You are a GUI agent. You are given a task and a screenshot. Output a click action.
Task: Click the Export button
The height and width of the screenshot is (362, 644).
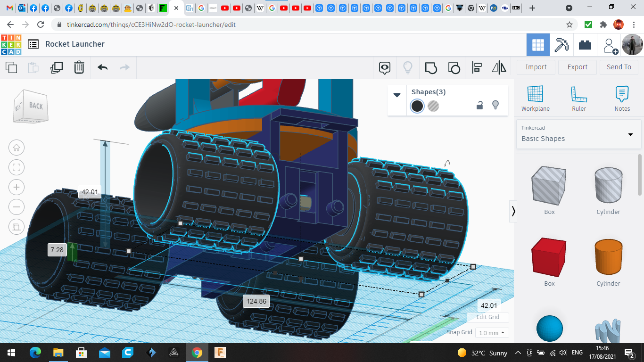point(577,67)
